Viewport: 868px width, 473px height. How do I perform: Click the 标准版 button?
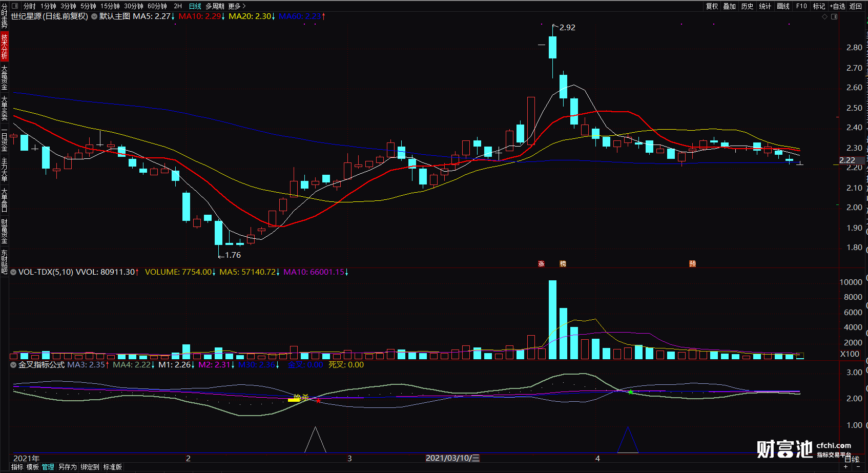(x=113, y=467)
